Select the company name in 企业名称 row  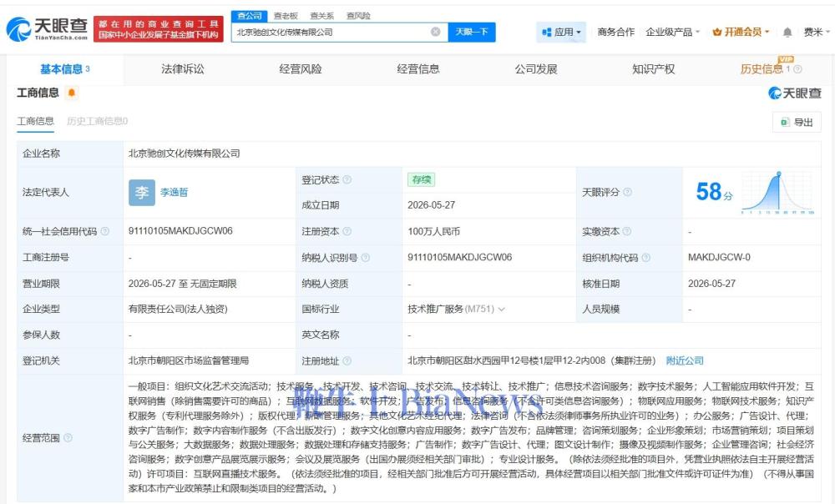coord(184,154)
